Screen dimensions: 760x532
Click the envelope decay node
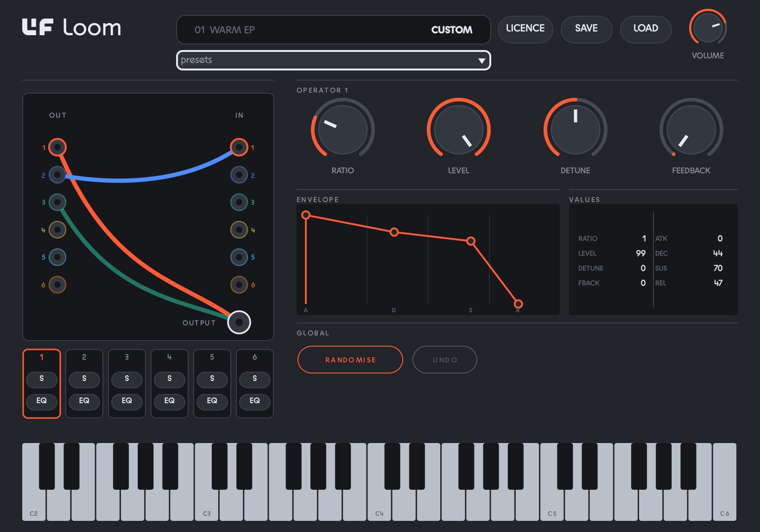click(395, 232)
